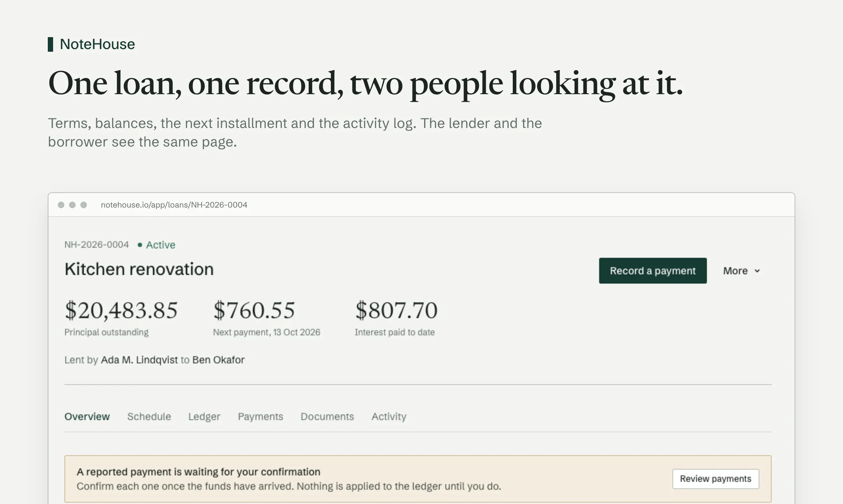This screenshot has height=504, width=843.
Task: Open the Ledger tab
Action: [204, 416]
